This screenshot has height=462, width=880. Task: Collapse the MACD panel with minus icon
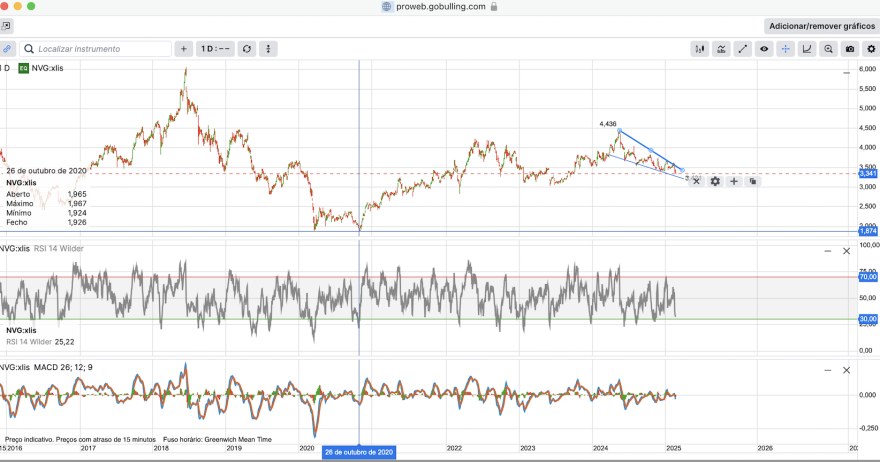[828, 370]
